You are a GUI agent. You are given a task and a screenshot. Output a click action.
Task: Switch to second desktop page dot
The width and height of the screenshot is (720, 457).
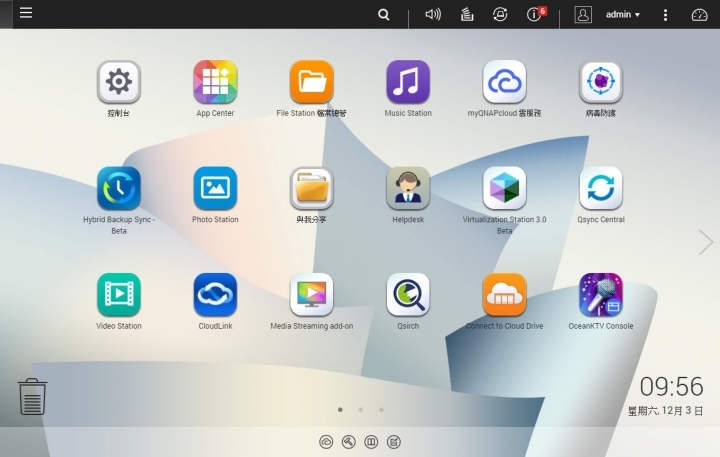[361, 409]
